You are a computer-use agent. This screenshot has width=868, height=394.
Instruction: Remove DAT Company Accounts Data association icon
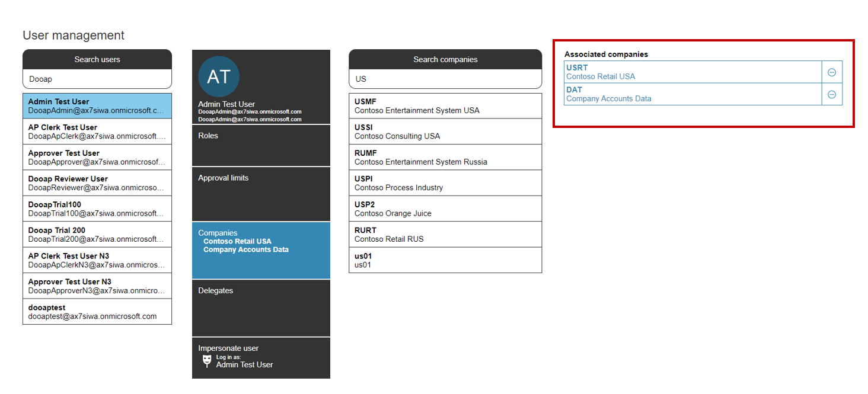click(x=832, y=94)
